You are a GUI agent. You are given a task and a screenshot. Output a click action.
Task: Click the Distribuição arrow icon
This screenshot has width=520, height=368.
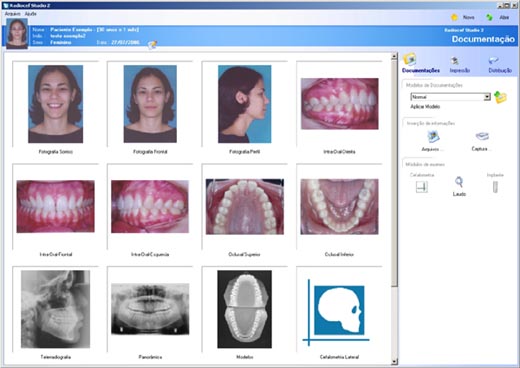tap(493, 60)
